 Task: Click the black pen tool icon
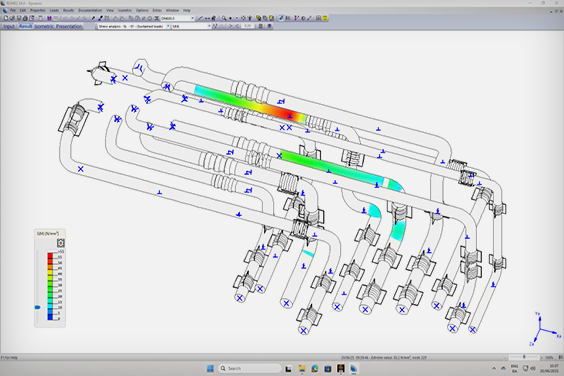click(93, 18)
